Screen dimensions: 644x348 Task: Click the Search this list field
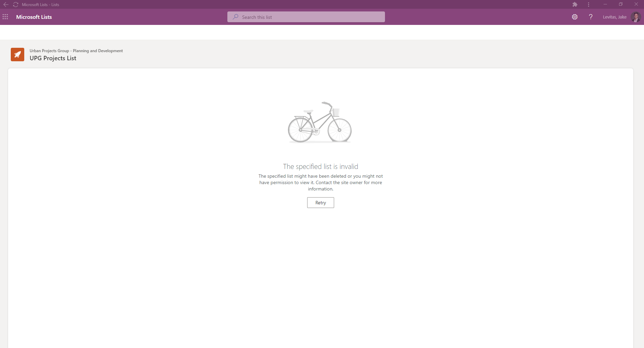coord(306,17)
